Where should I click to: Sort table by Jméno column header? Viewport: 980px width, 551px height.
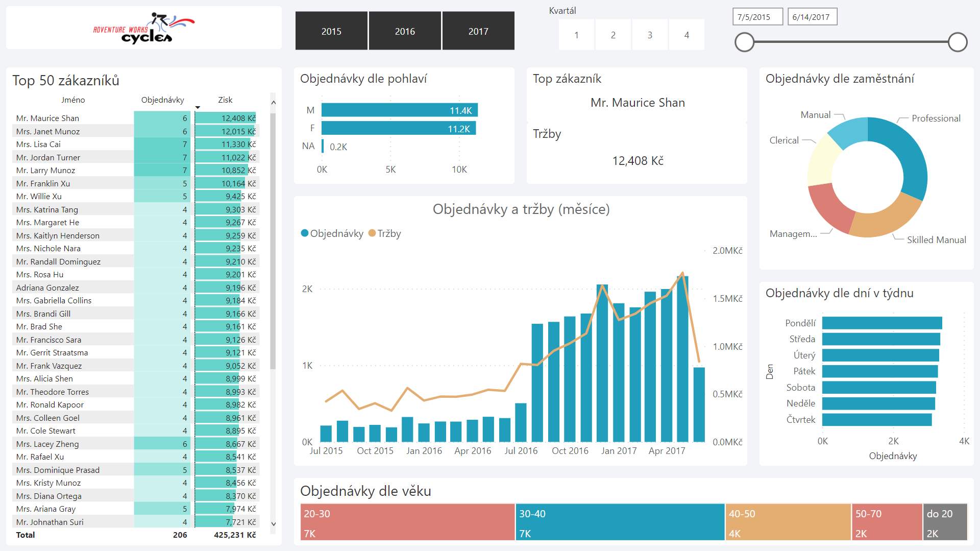(x=73, y=100)
